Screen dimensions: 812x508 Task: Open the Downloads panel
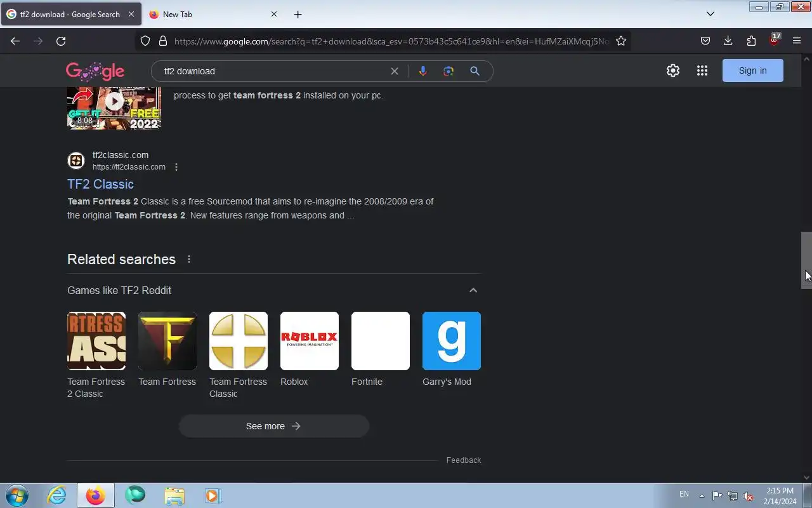(728, 41)
